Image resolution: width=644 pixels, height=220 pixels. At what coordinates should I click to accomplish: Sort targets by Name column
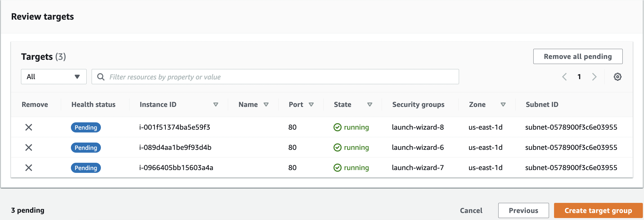(x=266, y=105)
